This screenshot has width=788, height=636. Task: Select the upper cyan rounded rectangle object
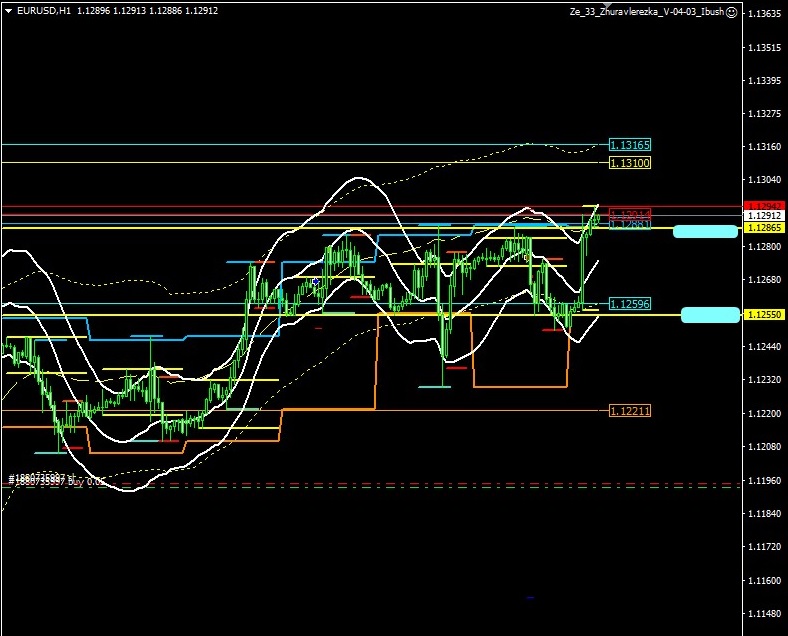(705, 231)
